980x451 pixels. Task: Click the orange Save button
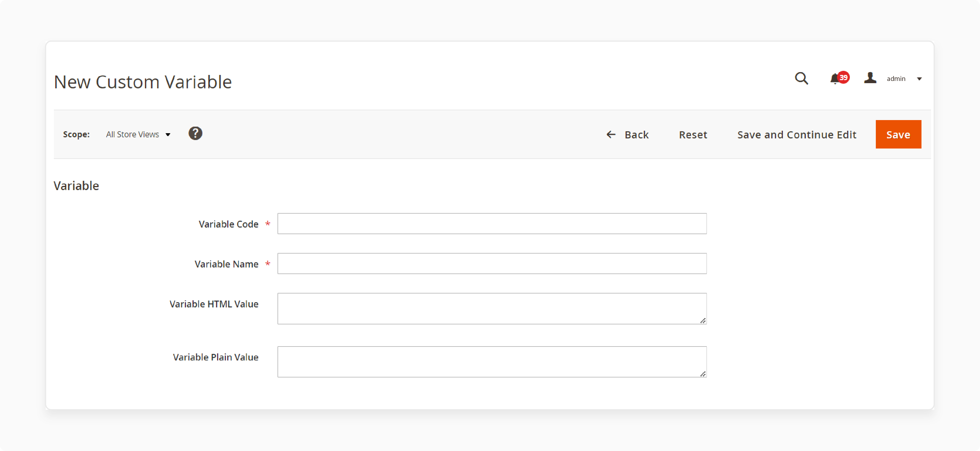click(898, 134)
